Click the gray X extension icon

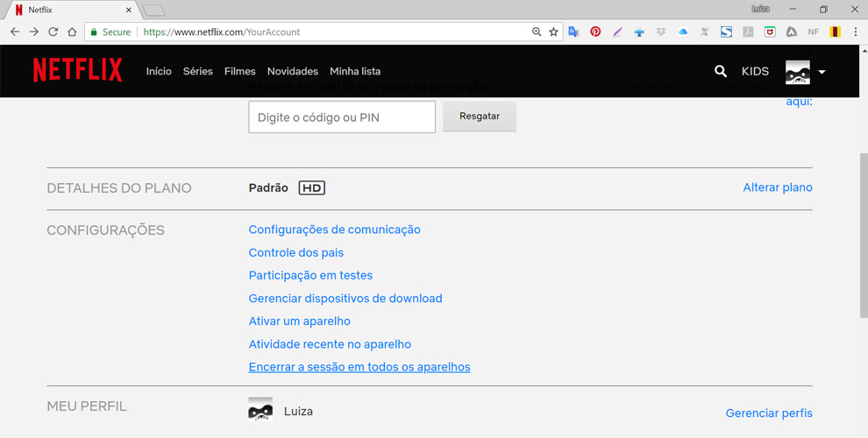[704, 32]
